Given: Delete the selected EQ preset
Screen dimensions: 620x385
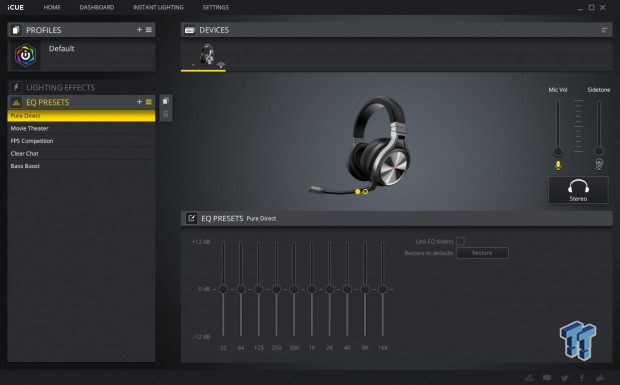Looking at the screenshot, I should point(166,114).
